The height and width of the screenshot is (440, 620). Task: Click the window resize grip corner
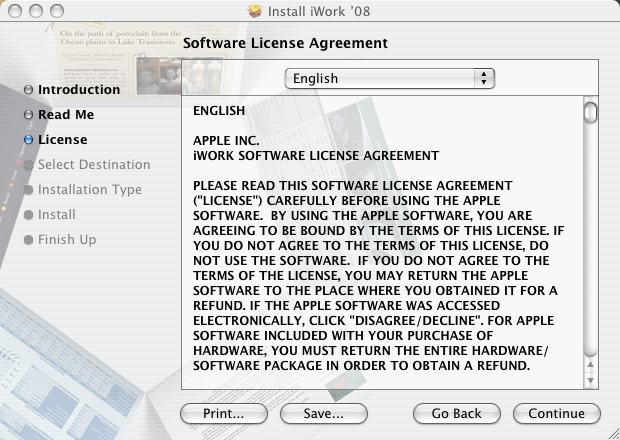click(x=614, y=434)
